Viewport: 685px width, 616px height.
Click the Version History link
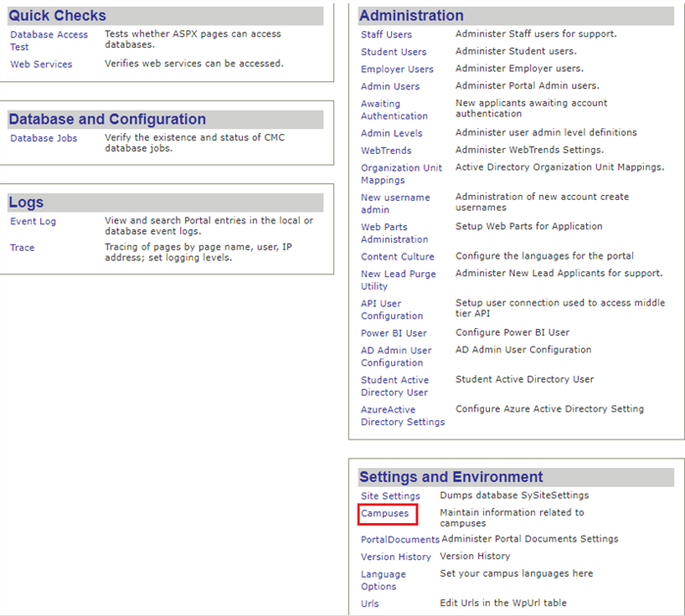point(395,557)
